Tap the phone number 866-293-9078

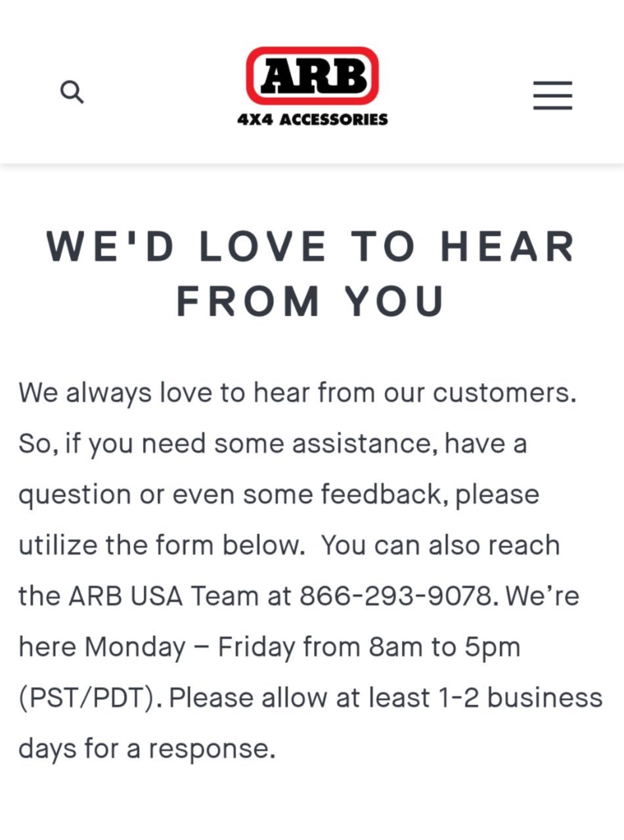click(395, 596)
